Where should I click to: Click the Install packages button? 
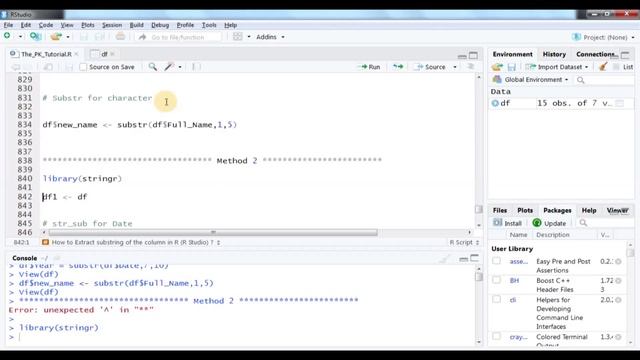click(507, 223)
